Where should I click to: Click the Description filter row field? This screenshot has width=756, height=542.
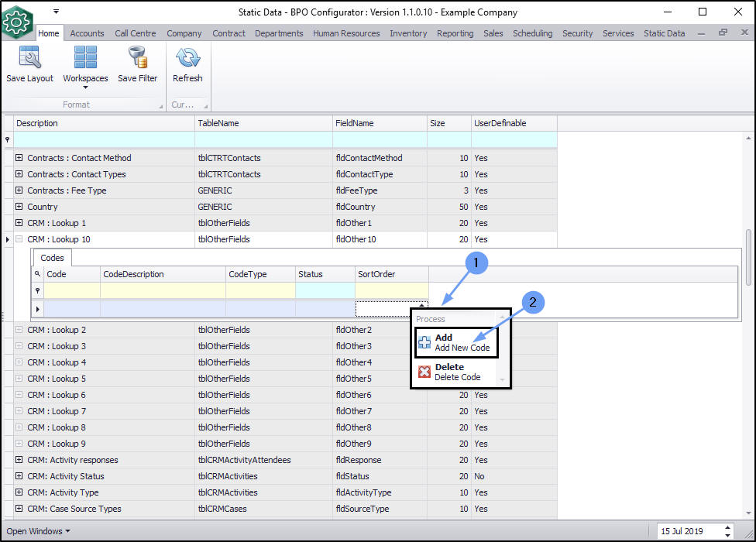pyautogui.click(x=105, y=139)
